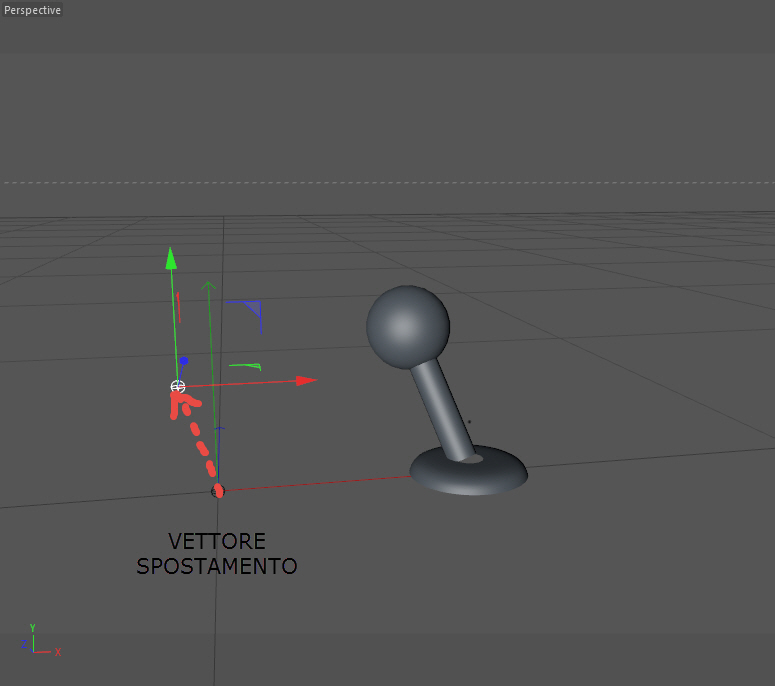
Task: Click the blue Z-axis dot handle
Action: click(184, 361)
